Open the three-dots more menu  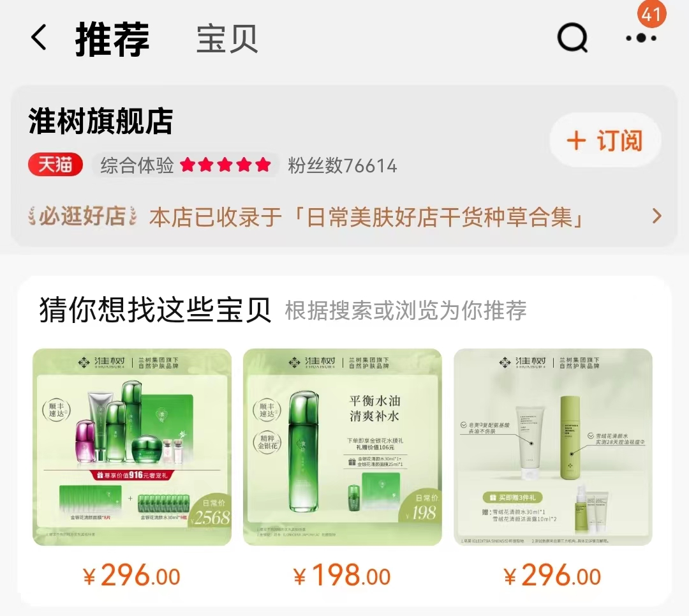click(x=641, y=38)
